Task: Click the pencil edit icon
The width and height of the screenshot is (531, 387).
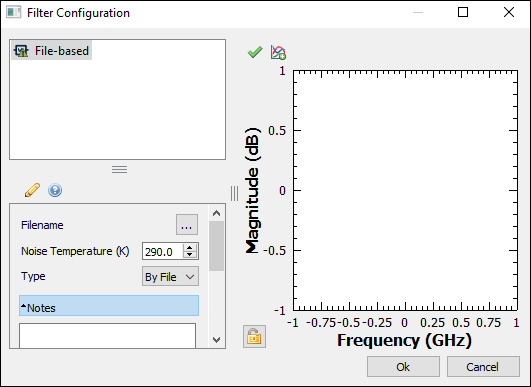Action: coord(32,190)
